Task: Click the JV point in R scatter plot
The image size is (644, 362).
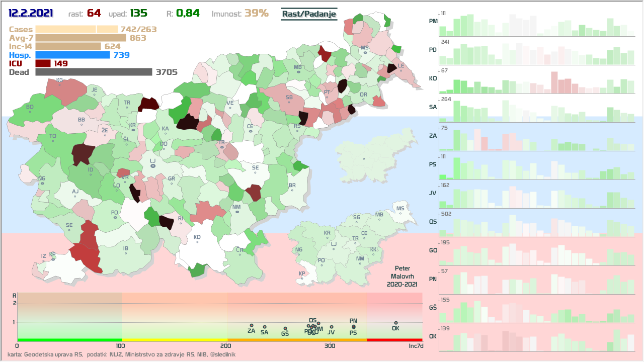Action: pyautogui.click(x=331, y=327)
